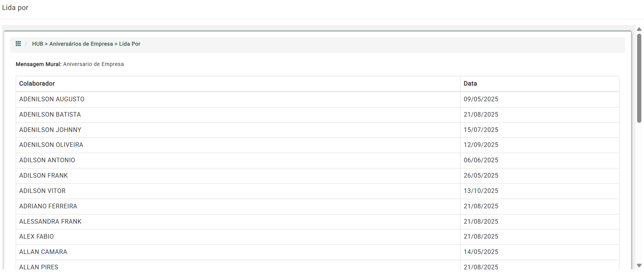Click on ALESSANDRA FRANK

(x=50, y=222)
